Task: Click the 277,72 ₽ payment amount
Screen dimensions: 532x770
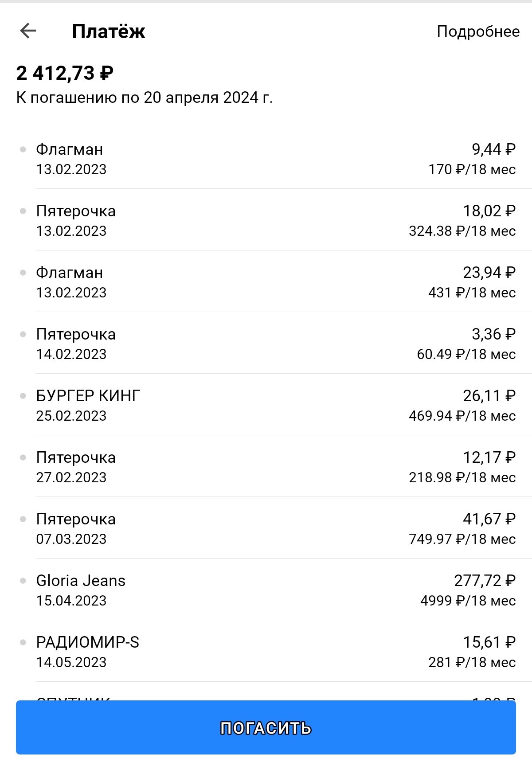Action: (485, 580)
